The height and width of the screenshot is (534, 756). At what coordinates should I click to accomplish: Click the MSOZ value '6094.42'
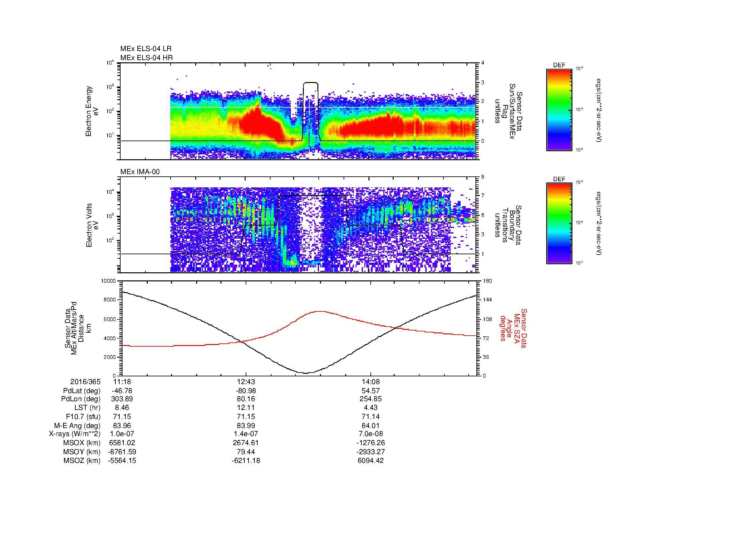[x=371, y=461]
